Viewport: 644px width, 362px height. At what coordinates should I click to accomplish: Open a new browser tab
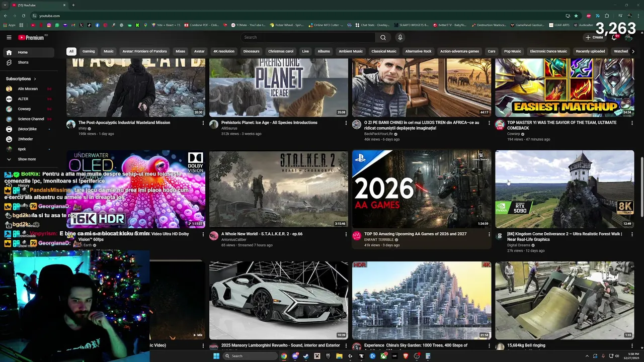click(x=73, y=5)
